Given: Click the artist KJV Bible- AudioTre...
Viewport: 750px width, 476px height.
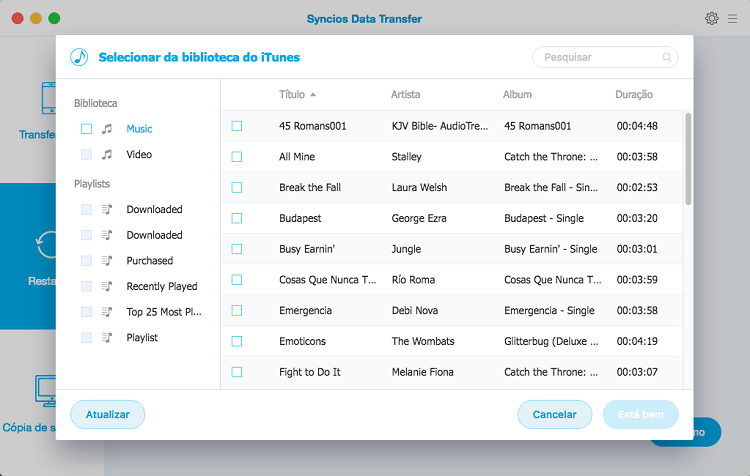Looking at the screenshot, I should coord(440,126).
